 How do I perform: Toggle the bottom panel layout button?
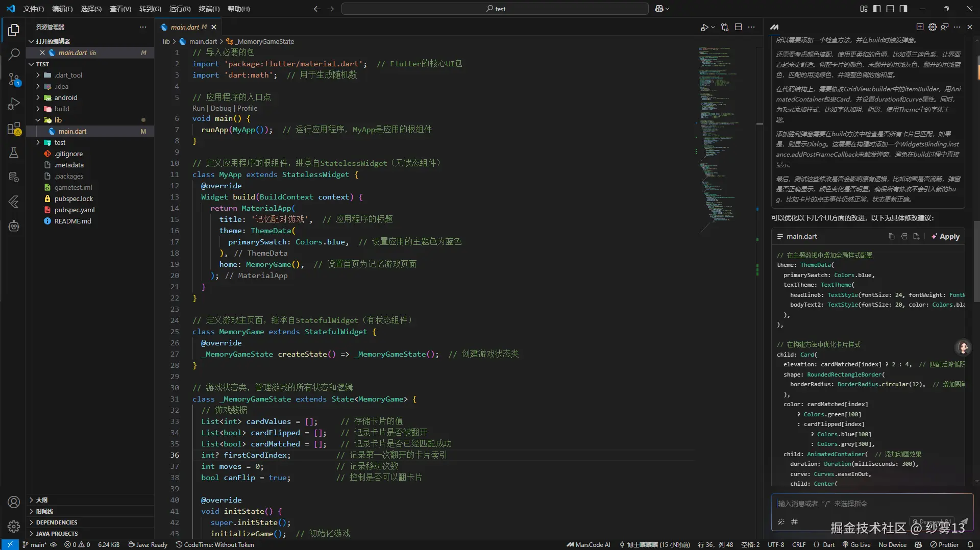[x=890, y=9]
